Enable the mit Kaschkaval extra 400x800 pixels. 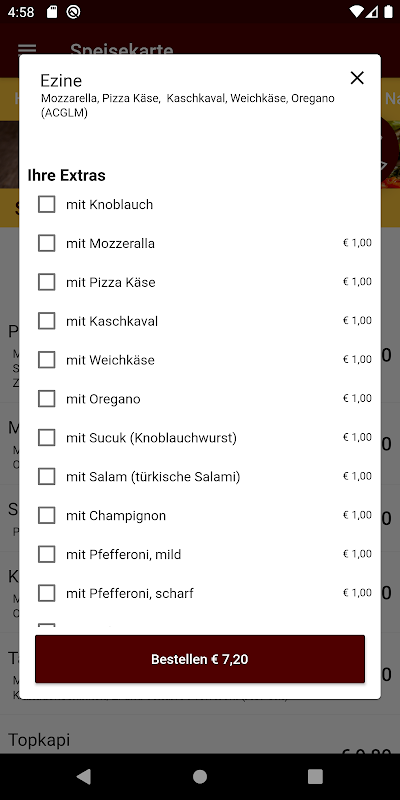point(46,321)
